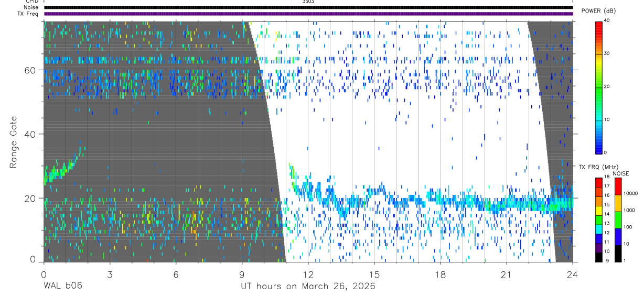The width and height of the screenshot is (644, 297).
Task: Click the purple 10–11 MHz TX FRQ swatch
Action: click(x=598, y=248)
